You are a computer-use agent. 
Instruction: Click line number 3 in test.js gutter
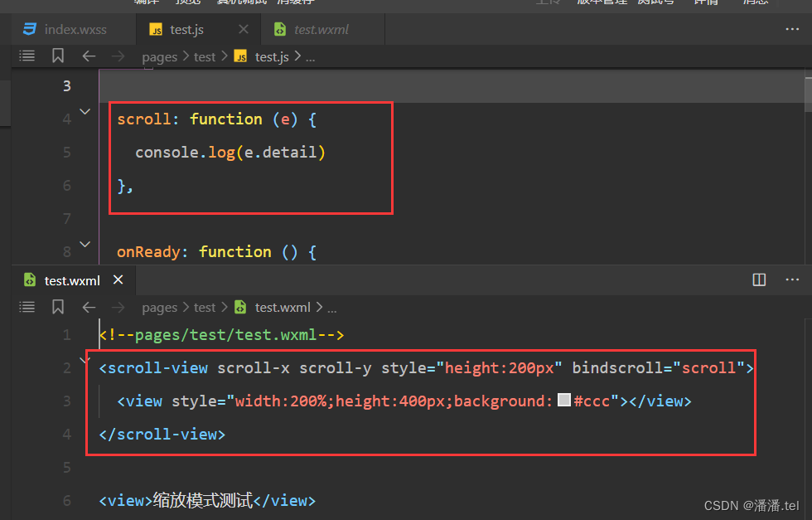(67, 86)
